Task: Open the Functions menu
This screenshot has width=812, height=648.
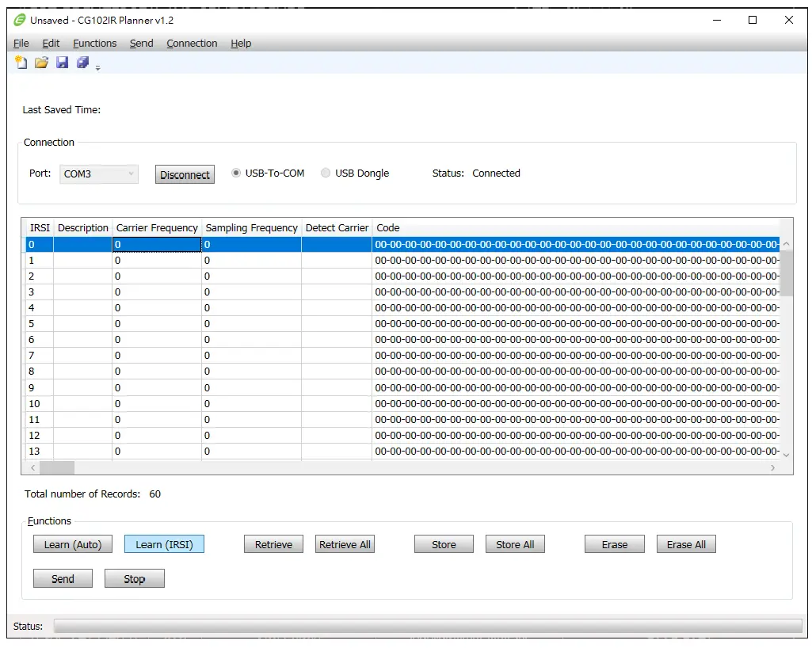Action: (x=94, y=44)
